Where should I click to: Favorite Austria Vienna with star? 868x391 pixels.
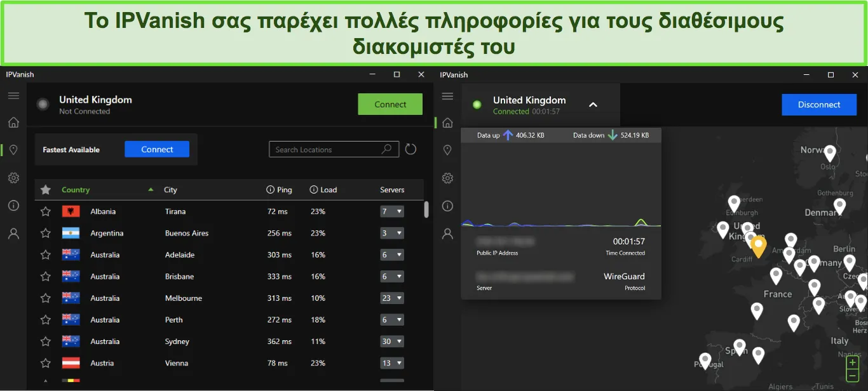click(45, 363)
